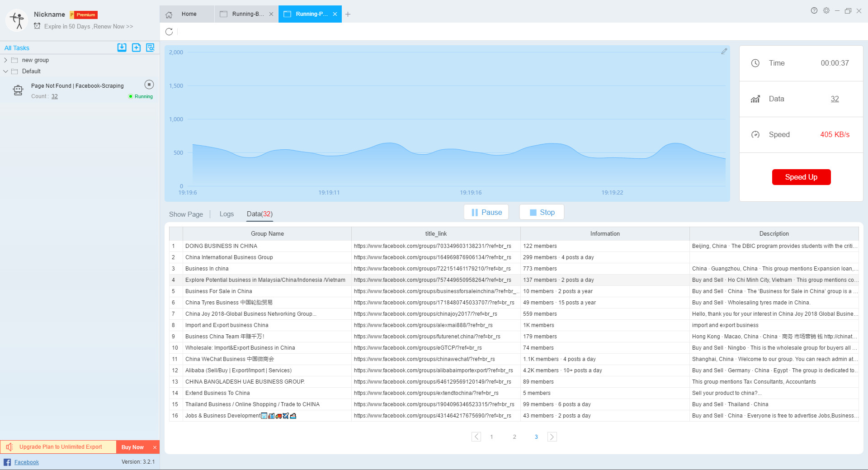Viewport: 868px width, 470px height.
Task: Click Upgrade Plan to Unlimited Export
Action: (61, 447)
